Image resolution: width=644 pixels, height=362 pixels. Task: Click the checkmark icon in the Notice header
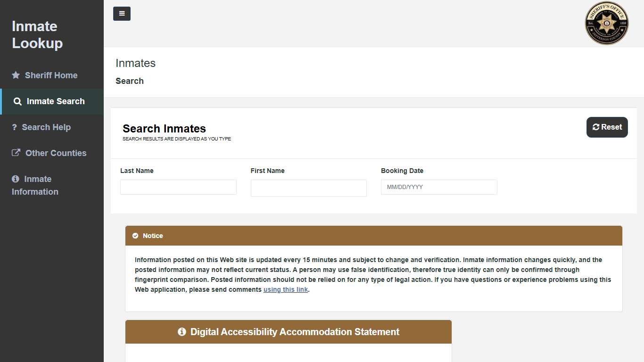(x=135, y=236)
